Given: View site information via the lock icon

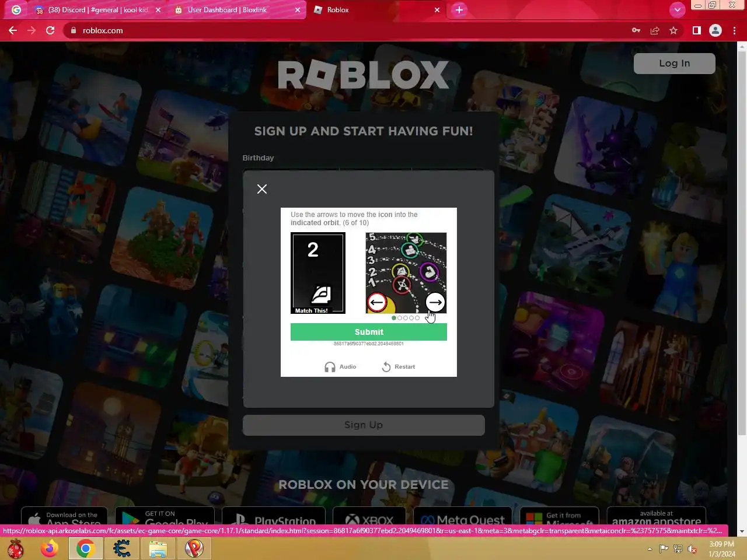Looking at the screenshot, I should point(73,30).
